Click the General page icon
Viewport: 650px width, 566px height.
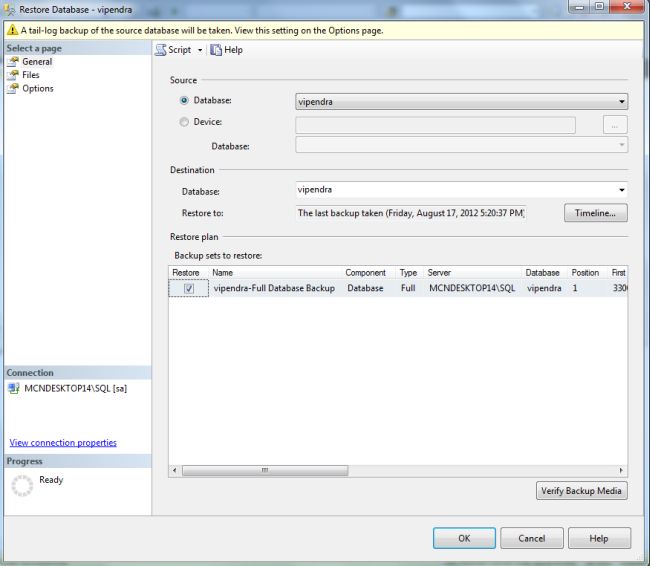click(13, 62)
